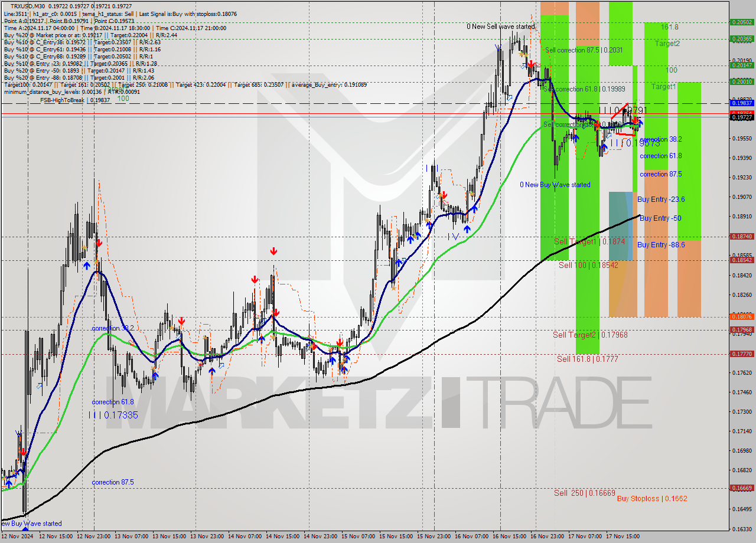The height and width of the screenshot is (543, 756).
Task: Select the Target2 label
Action: pyautogui.click(x=667, y=44)
